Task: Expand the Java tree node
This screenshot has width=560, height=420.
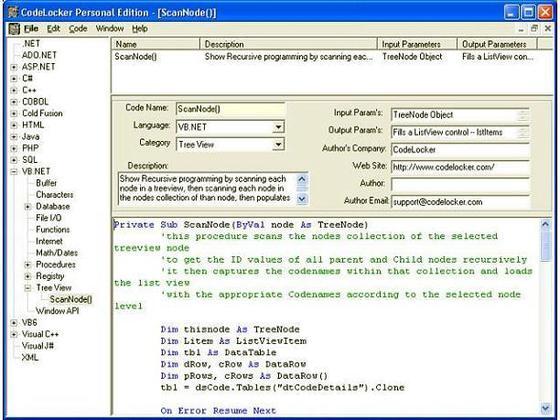Action: (x=14, y=137)
